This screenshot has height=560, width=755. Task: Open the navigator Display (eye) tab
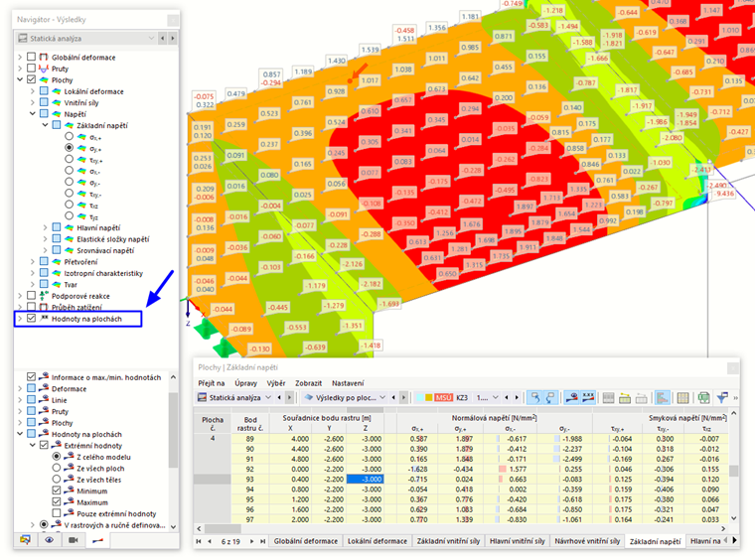coord(49,540)
